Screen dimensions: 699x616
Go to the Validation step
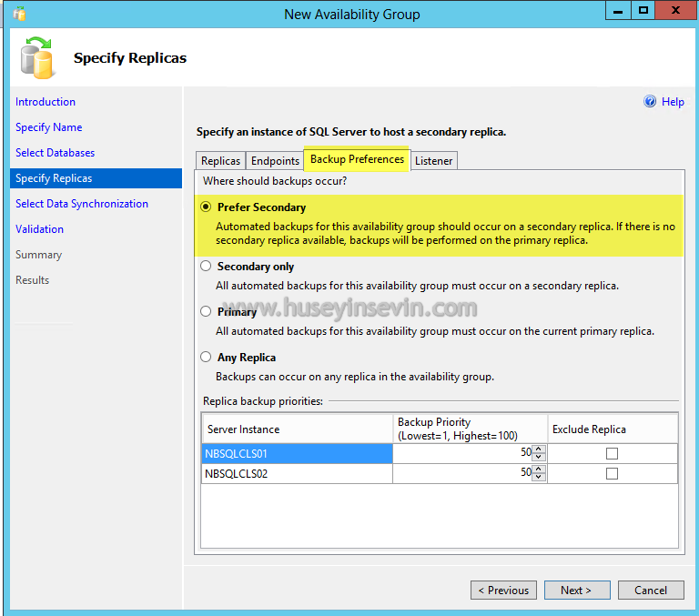pos(40,229)
